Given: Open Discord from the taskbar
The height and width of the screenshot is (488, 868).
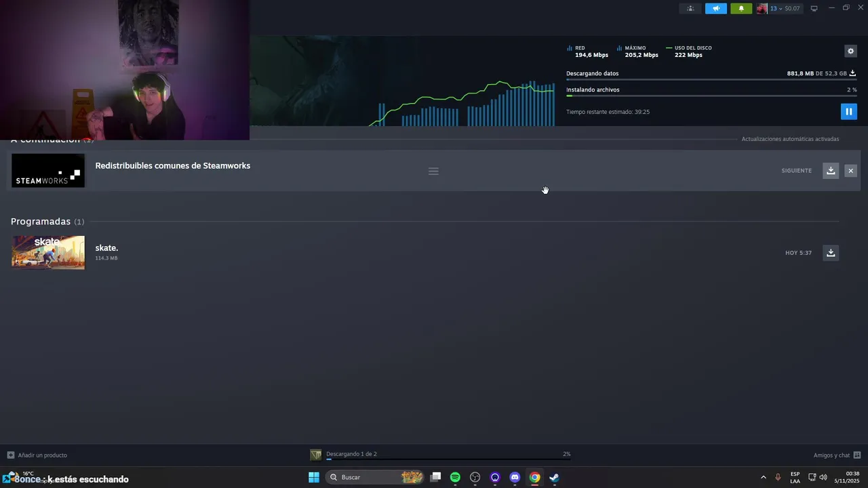Looking at the screenshot, I should (515, 477).
